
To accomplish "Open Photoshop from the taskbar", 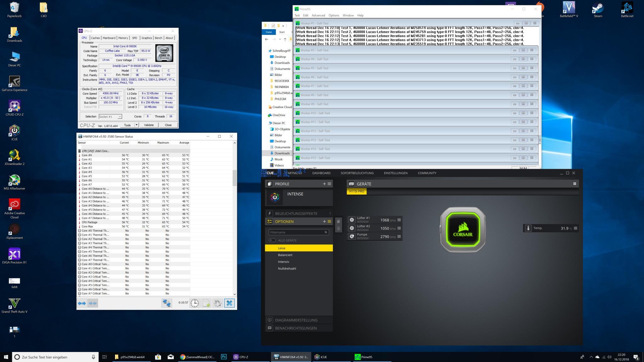I will [224, 357].
